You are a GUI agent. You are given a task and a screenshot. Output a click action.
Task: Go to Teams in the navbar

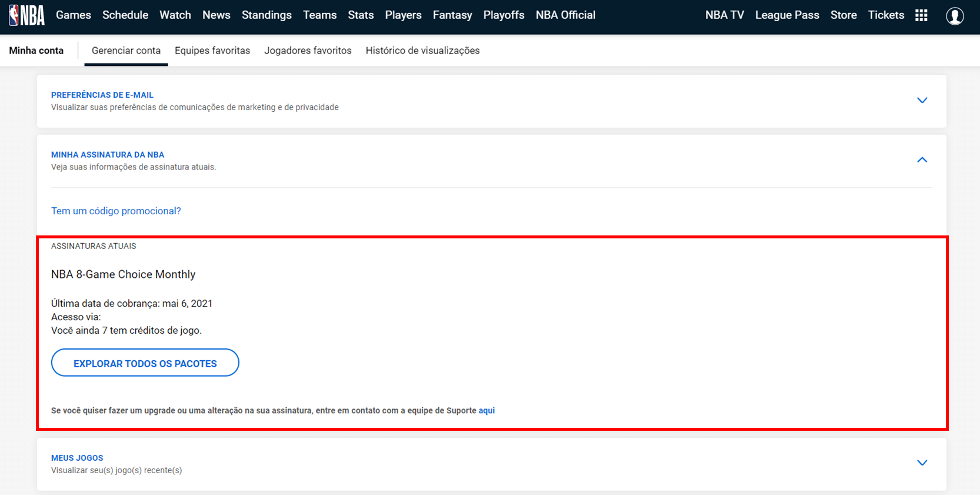[320, 15]
